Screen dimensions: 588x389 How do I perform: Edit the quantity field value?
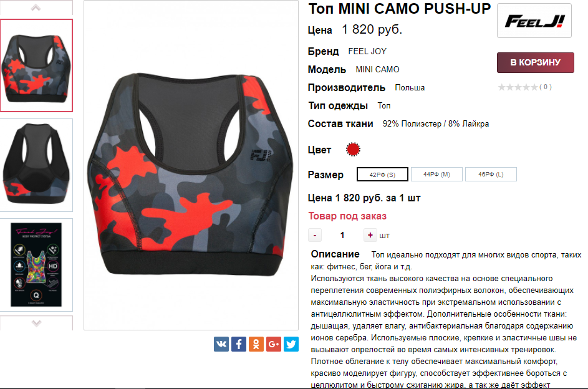coord(342,235)
